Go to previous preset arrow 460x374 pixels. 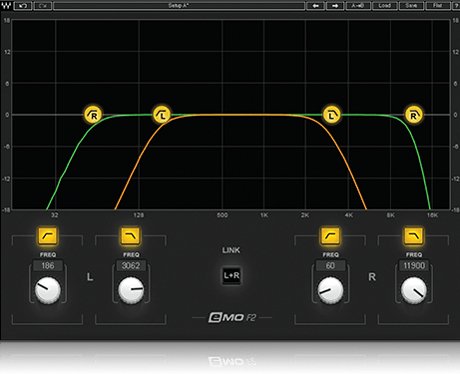click(x=315, y=6)
